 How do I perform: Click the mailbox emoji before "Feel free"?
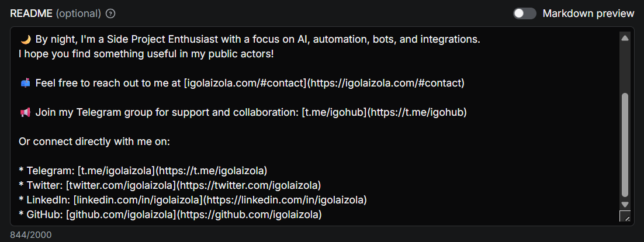[x=25, y=83]
